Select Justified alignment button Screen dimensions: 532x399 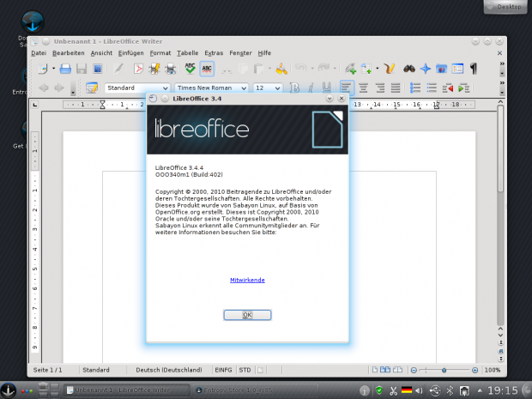tap(396, 88)
